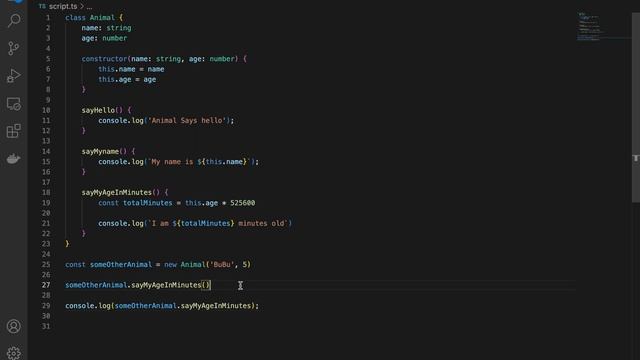Open the Run and Debug view
Screen dimensions: 640x360
click(14, 76)
